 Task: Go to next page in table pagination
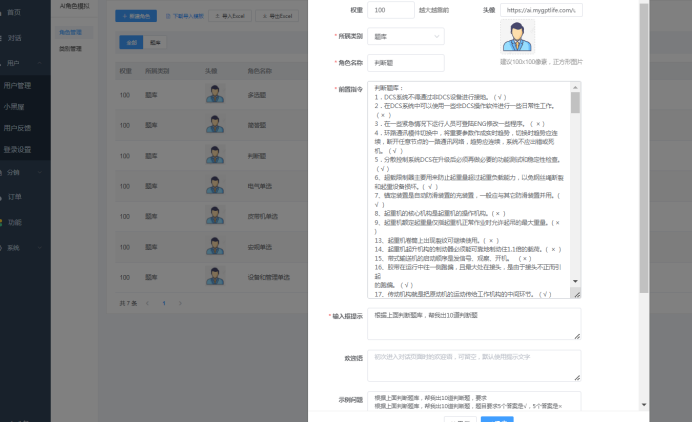(180, 303)
